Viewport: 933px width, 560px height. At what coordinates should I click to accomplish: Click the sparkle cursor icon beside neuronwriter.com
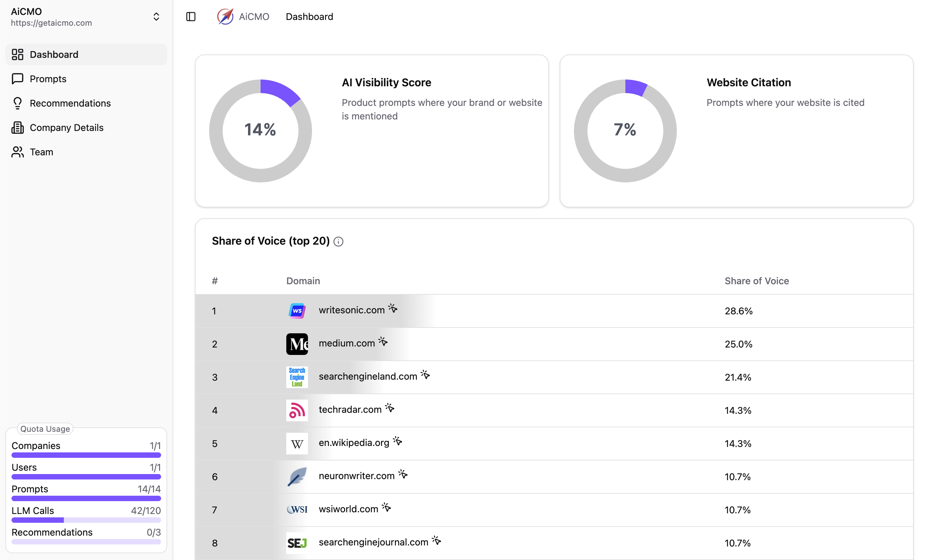403,474
